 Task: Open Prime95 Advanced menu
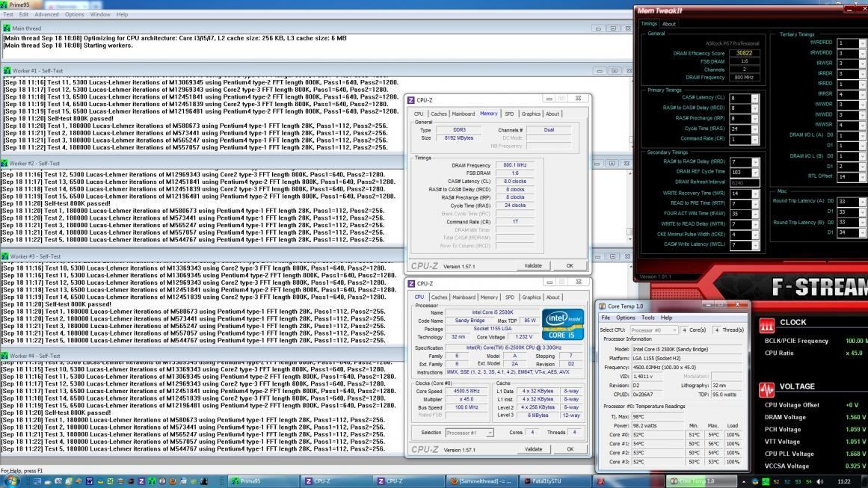click(46, 14)
